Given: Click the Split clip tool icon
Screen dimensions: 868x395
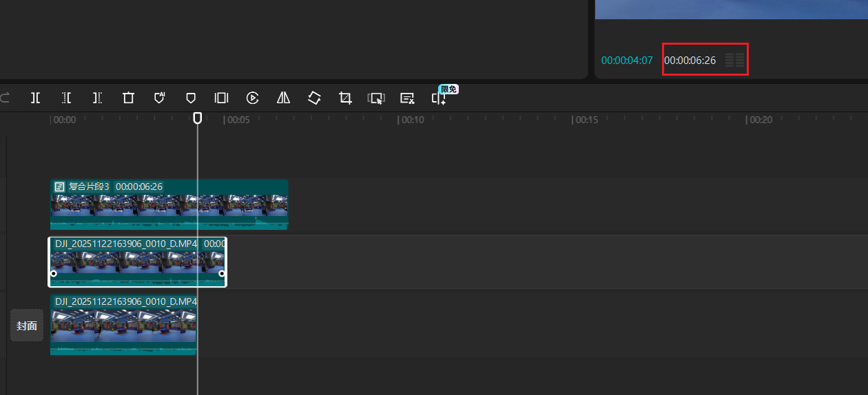Looking at the screenshot, I should point(35,98).
